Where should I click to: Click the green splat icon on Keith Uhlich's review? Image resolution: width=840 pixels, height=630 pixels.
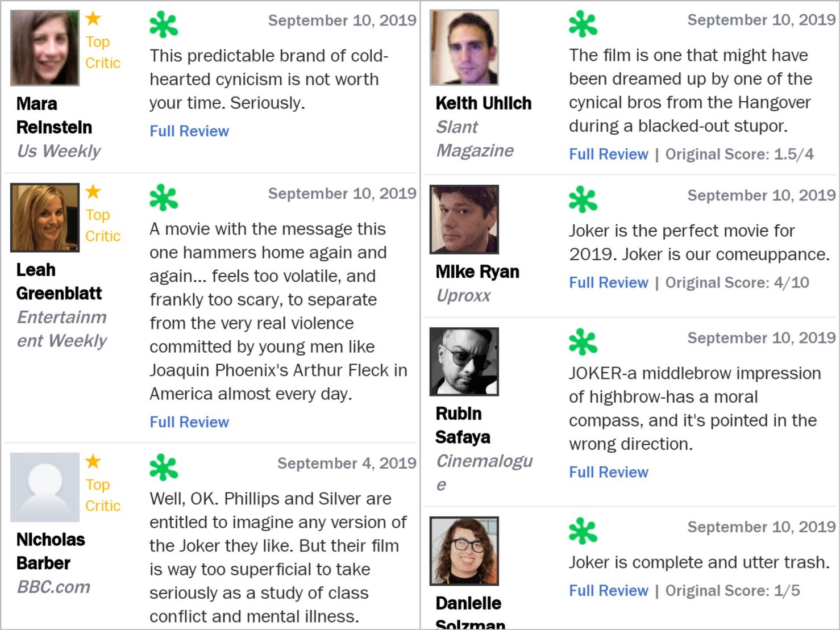(583, 24)
